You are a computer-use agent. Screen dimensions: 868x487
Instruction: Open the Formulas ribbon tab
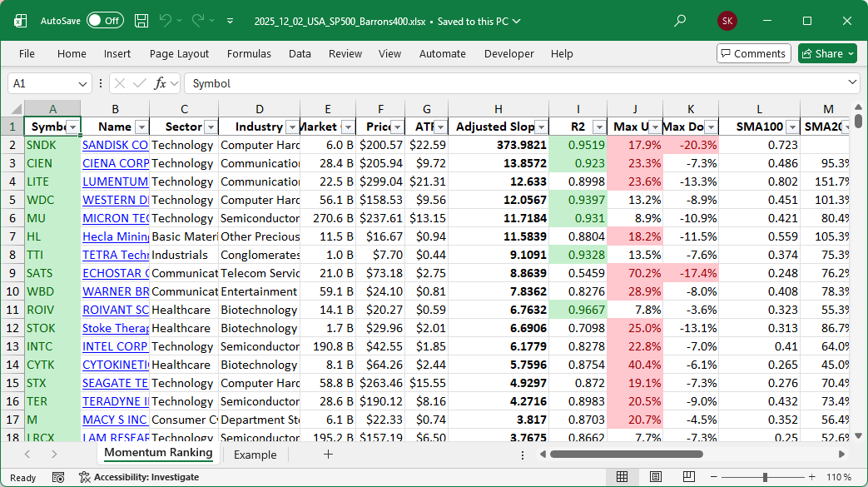(x=249, y=53)
